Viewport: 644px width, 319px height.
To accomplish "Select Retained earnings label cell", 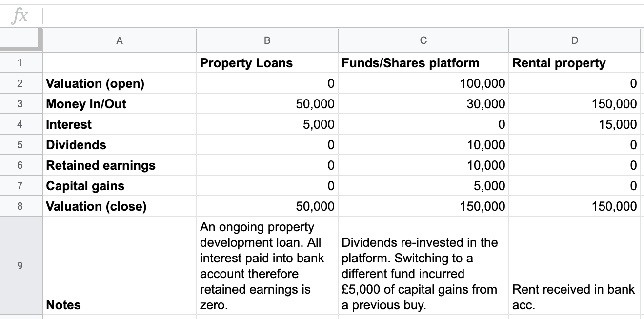I will pyautogui.click(x=120, y=165).
